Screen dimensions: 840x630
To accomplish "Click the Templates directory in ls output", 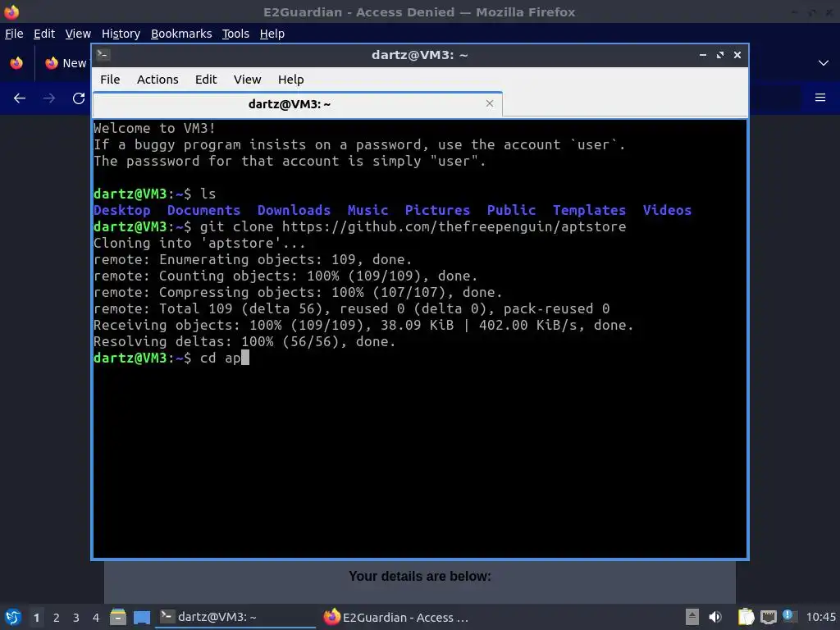I will 589,210.
